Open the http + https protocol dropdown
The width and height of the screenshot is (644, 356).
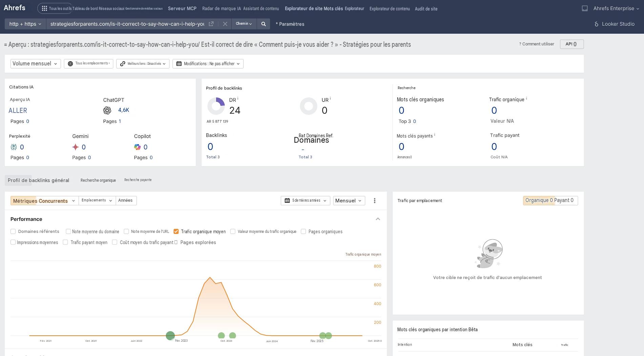(x=25, y=24)
